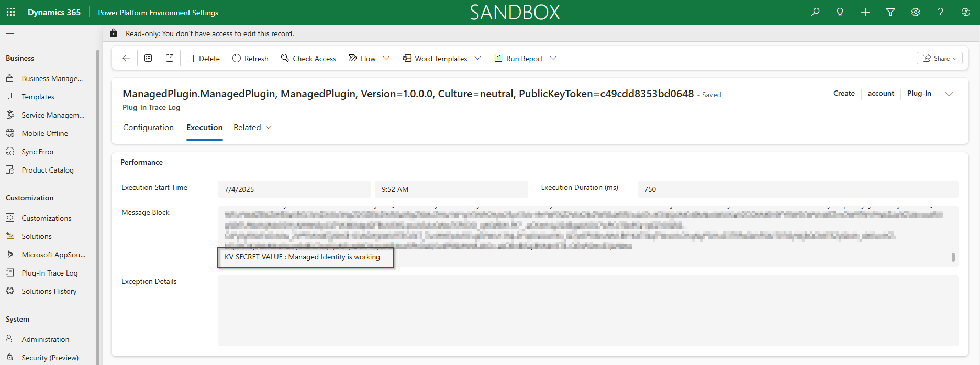Click the Execution Duration value field
Screen dimensions: 980x365
[x=798, y=189]
